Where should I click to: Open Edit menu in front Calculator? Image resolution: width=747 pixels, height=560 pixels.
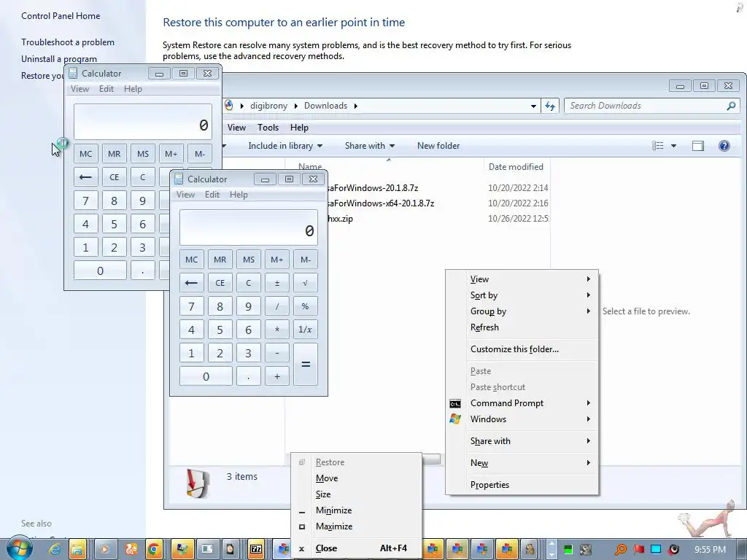tap(212, 195)
